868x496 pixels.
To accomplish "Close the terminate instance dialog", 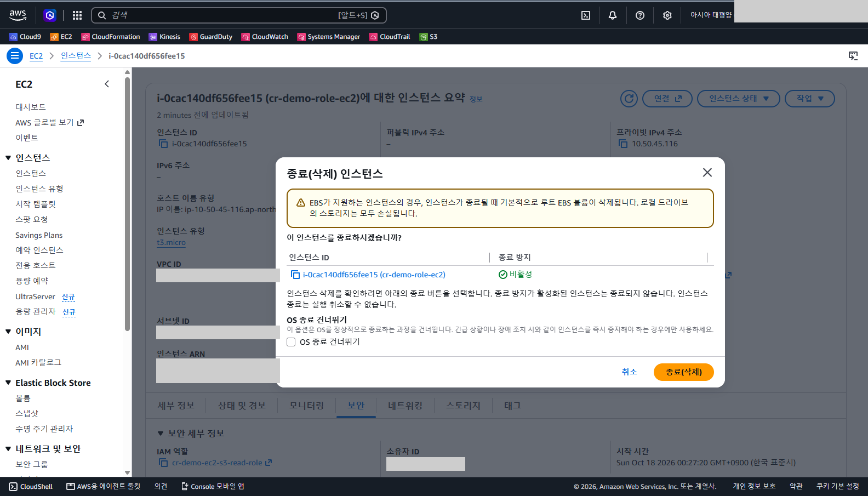I will (x=707, y=173).
